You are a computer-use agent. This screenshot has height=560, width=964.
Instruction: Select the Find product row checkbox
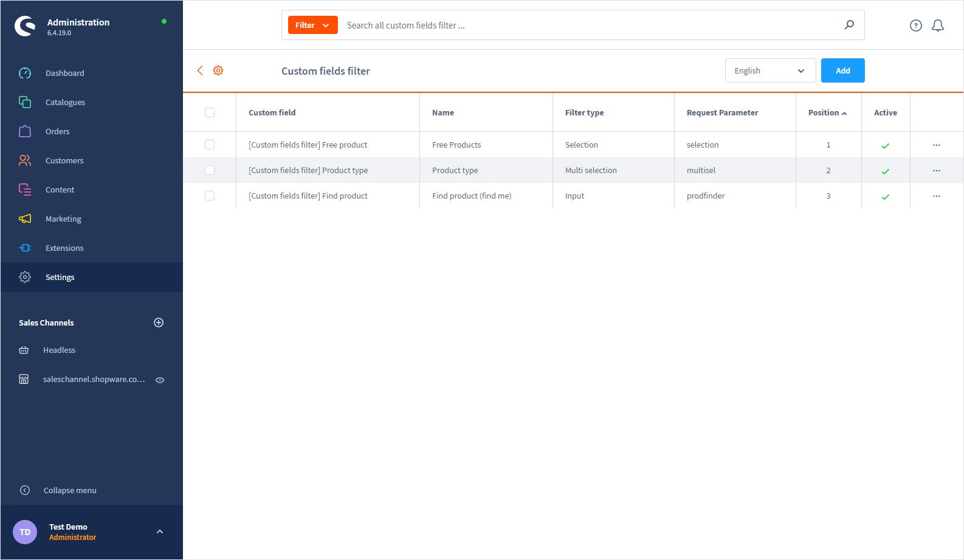210,196
